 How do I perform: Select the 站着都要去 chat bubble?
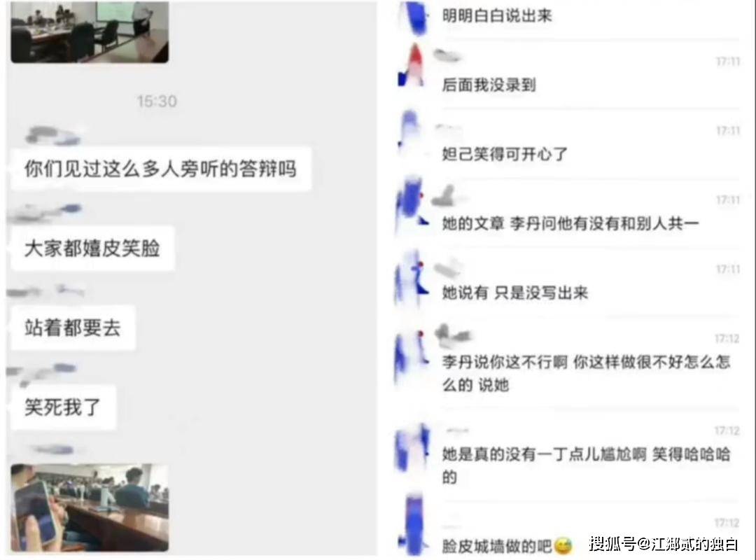73,328
